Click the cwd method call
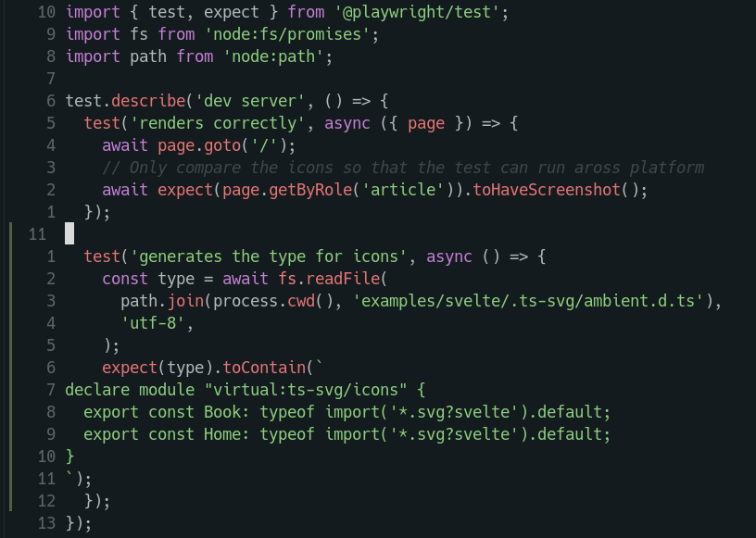 (x=301, y=300)
